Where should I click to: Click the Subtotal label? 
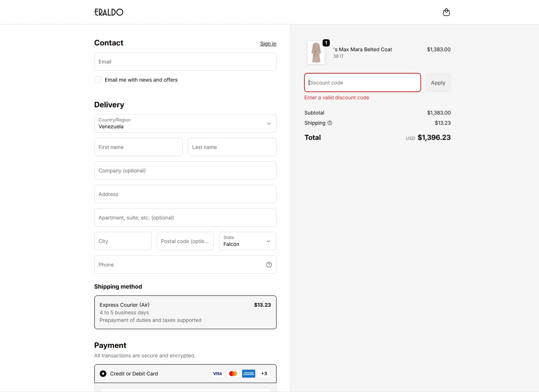click(x=314, y=113)
